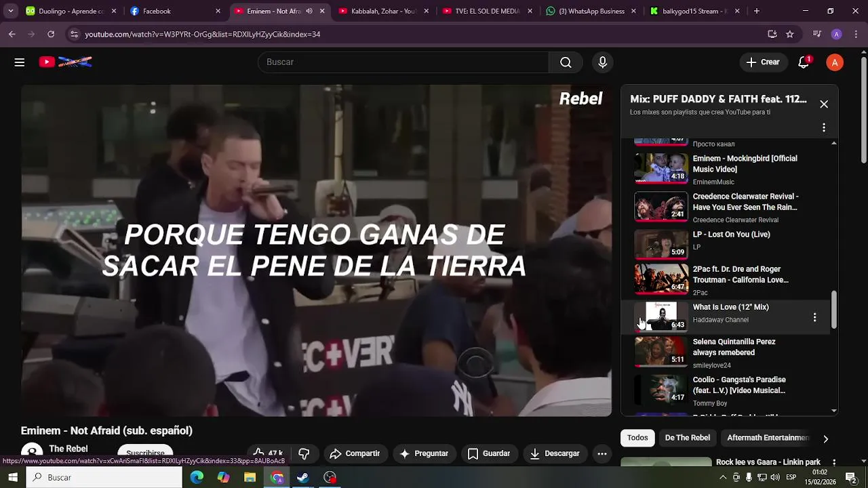
Task: Open media controls icon in Chrome toolbar
Action: 817,34
